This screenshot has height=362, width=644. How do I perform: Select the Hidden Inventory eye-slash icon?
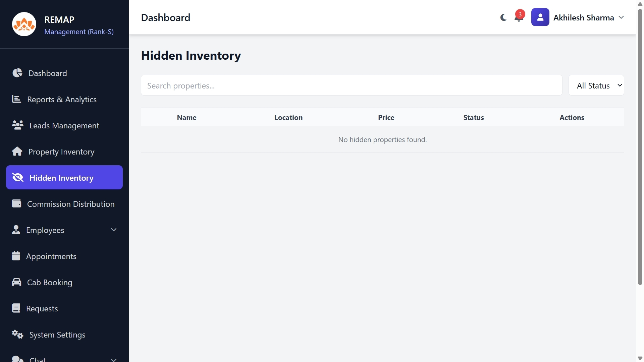[17, 178]
